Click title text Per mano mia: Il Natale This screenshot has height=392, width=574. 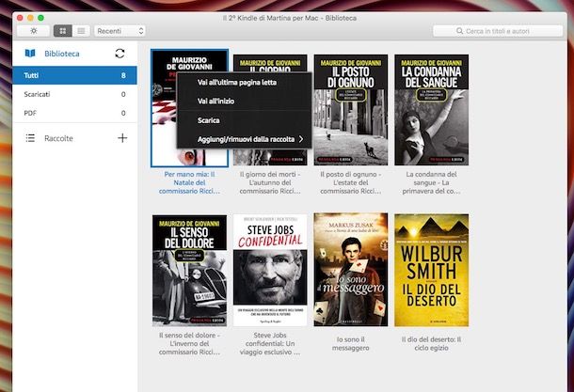190,182
